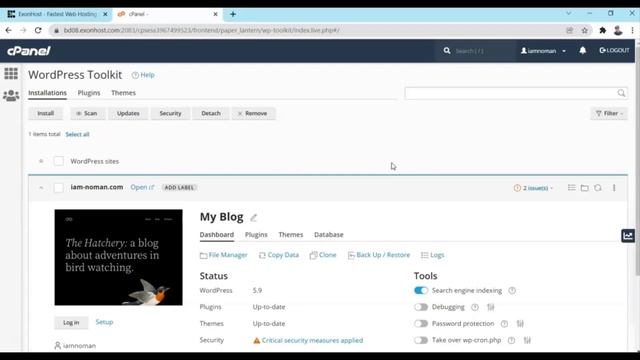640x360 pixels.
Task: Open iam-noman.com site via Open link
Action: coord(142,187)
